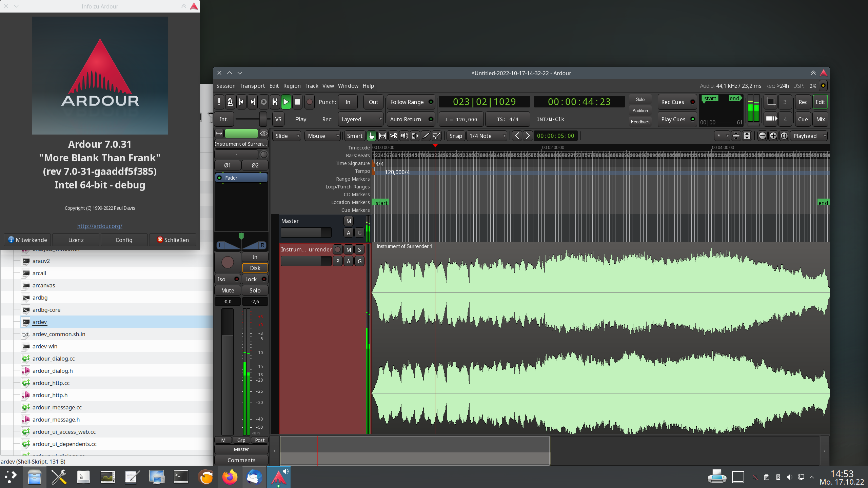Select the Audition speaker tool
868x488 pixels.
pos(404,136)
